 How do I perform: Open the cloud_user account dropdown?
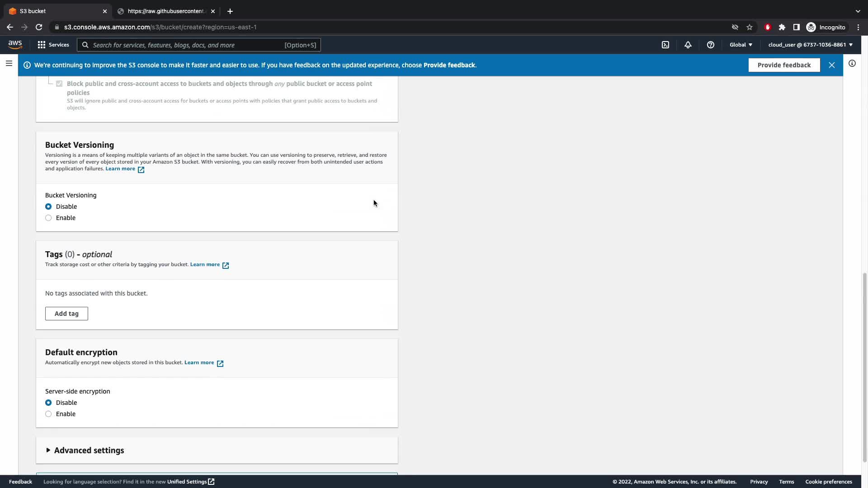810,45
